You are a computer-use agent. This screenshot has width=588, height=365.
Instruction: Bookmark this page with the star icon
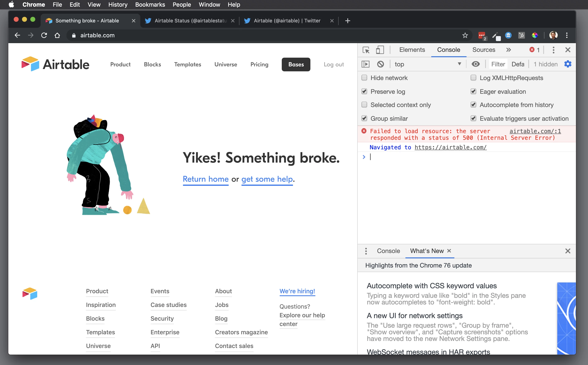(465, 35)
